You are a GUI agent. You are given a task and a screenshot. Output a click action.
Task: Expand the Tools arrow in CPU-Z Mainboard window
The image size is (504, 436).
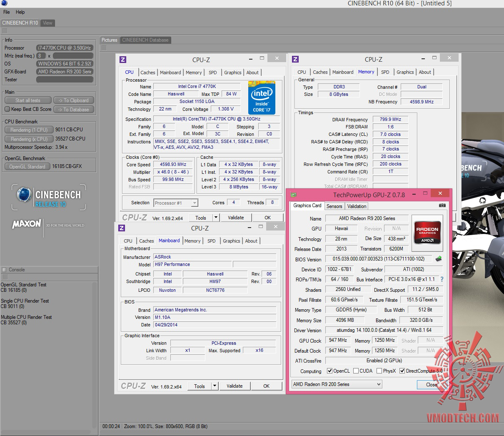215,386
